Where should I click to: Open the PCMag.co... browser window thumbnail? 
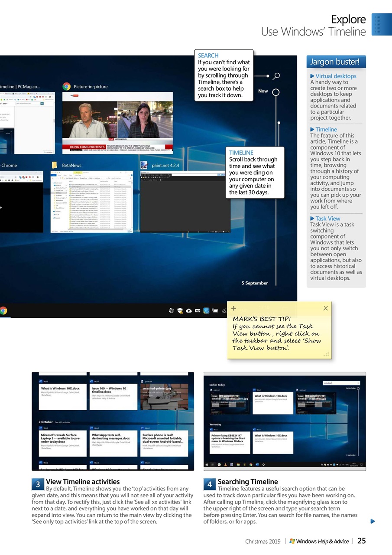tap(27, 123)
